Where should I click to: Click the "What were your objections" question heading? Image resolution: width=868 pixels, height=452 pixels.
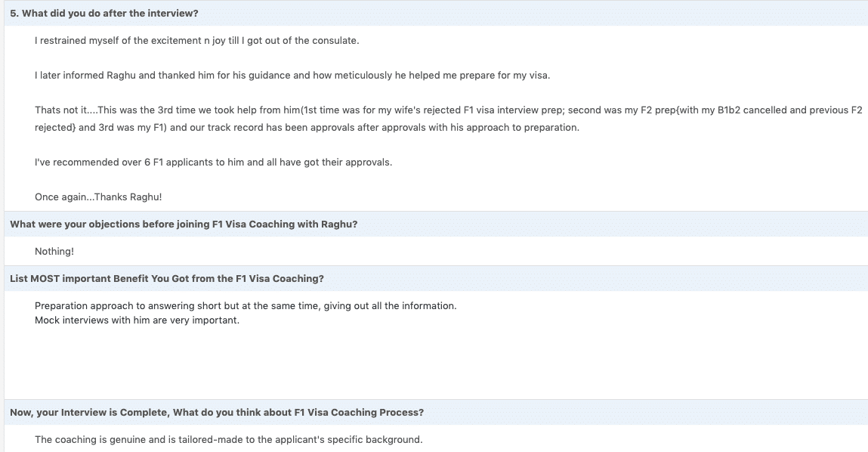click(184, 224)
